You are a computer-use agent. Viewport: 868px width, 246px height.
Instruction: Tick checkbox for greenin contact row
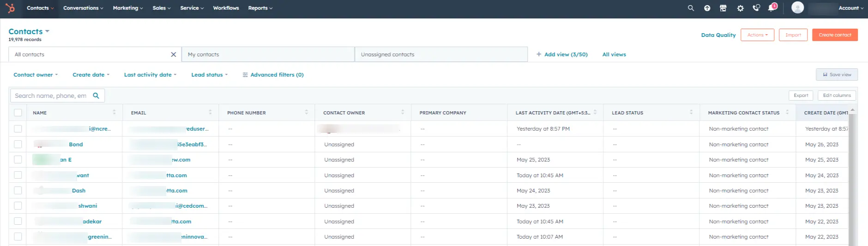(18, 237)
